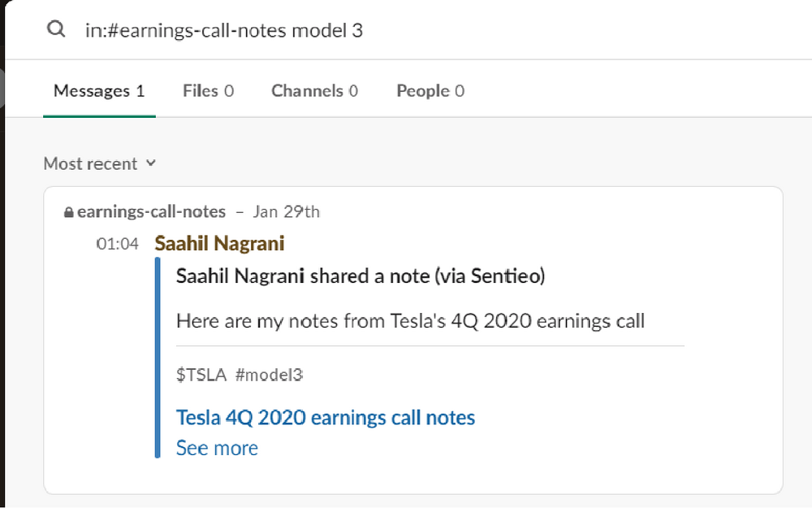Image resolution: width=812 pixels, height=508 pixels.
Task: Click the lock icon beside earnings-call-notes
Action: point(68,212)
